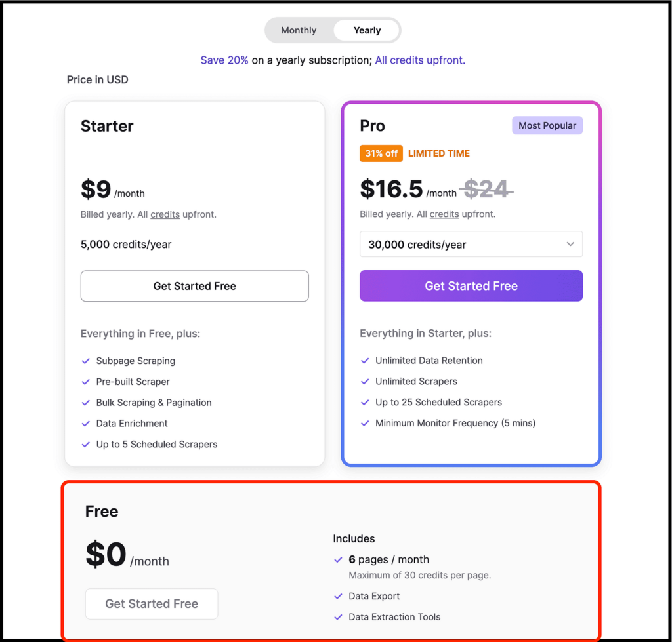The image size is (672, 642).
Task: Click the checkmark beside Pre-built Scraper
Action: 86,382
